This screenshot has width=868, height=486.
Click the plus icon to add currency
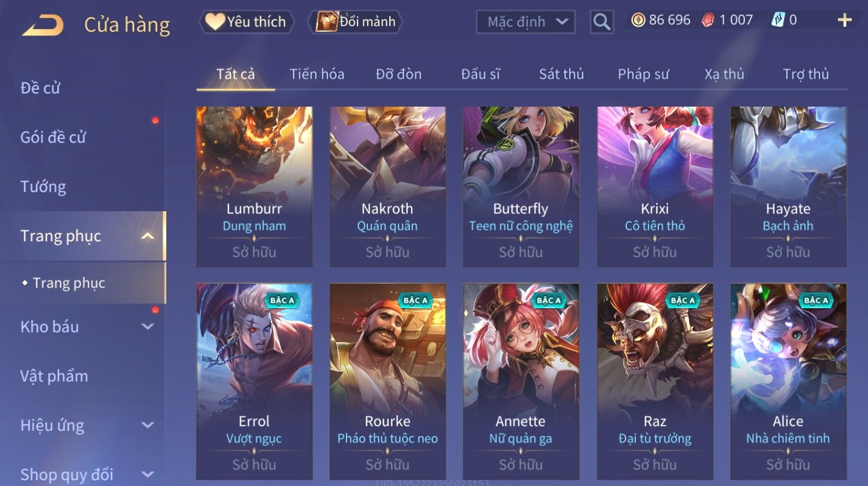point(845,20)
